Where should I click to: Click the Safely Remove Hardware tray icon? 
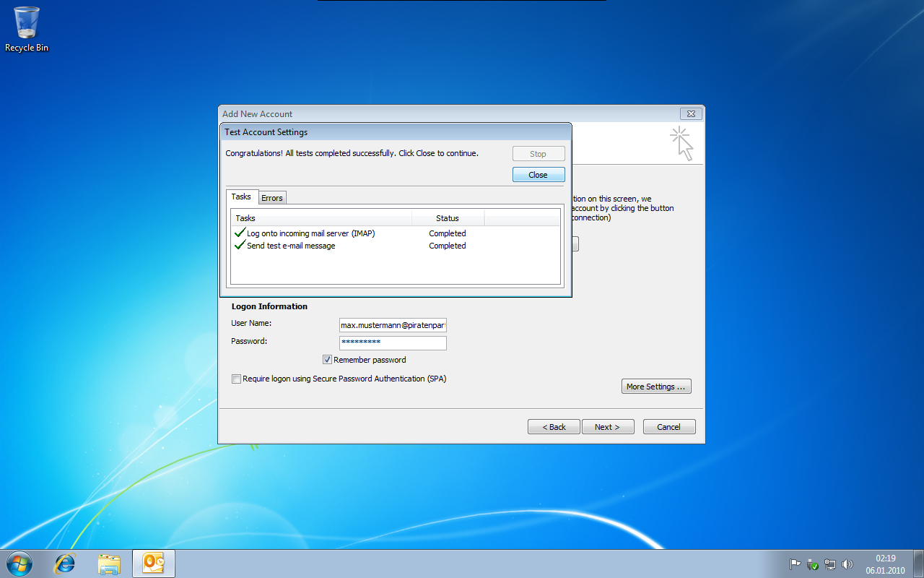pyautogui.click(x=812, y=564)
